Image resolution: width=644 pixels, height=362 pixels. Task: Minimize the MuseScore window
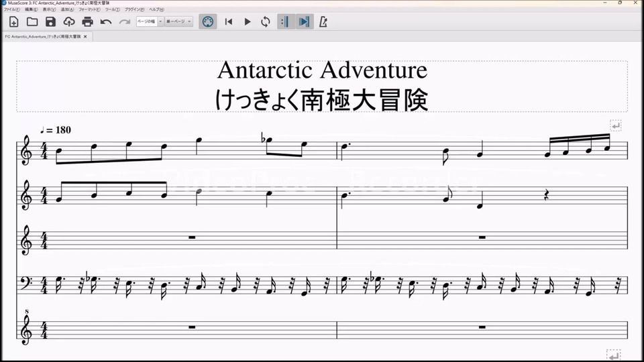click(605, 3)
